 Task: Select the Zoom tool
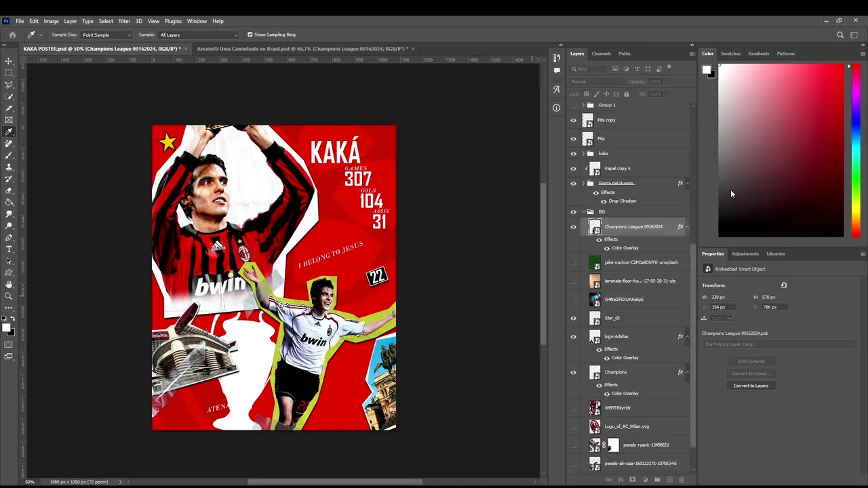[9, 296]
